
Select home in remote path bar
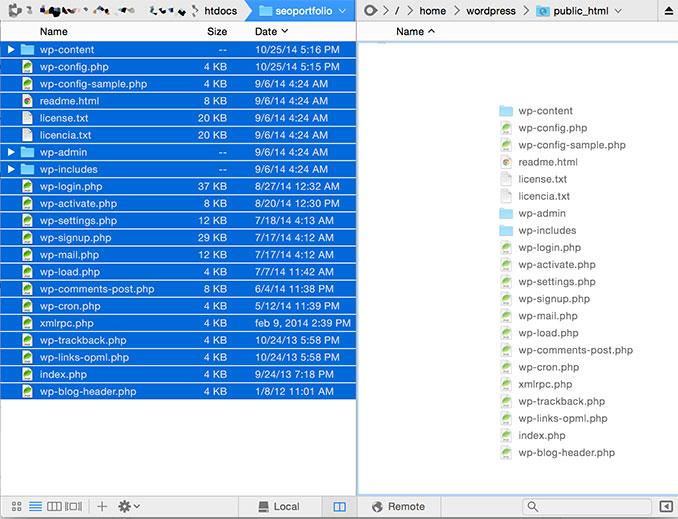(432, 11)
